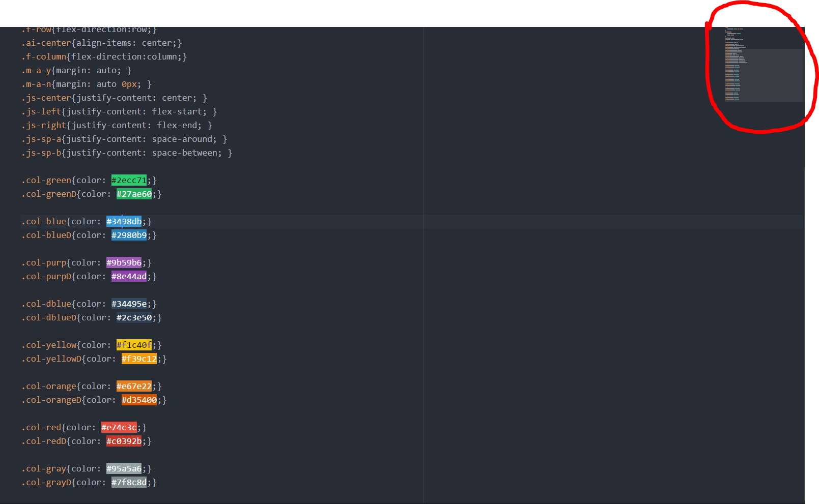Click the #e74c3c red color value
This screenshot has width=819, height=504.
coord(119,427)
